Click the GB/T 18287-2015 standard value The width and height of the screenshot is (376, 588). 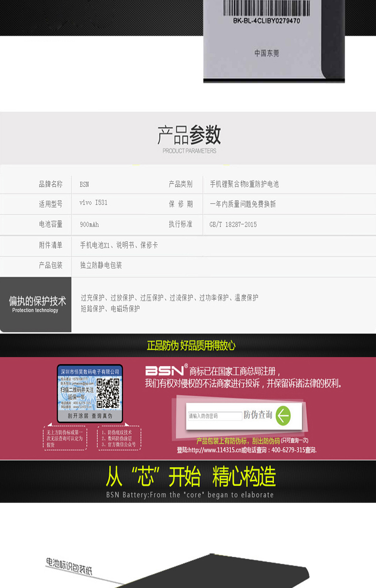click(233, 224)
